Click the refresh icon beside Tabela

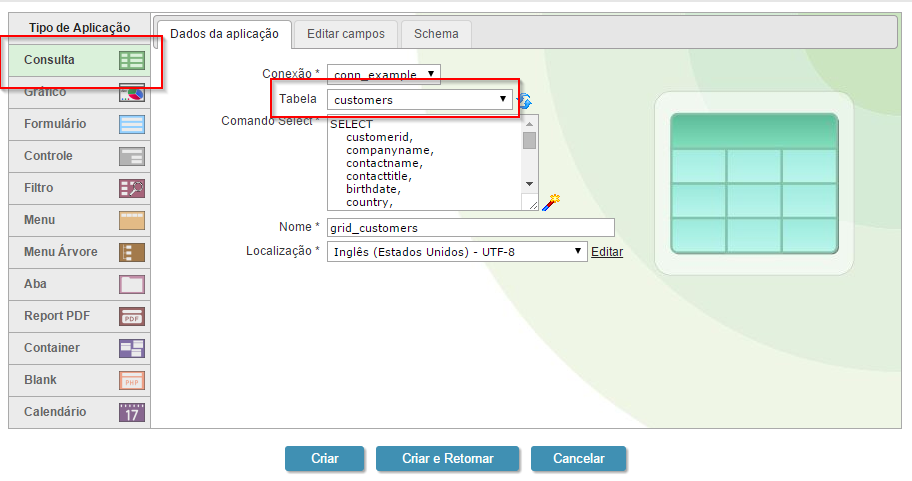tap(524, 101)
